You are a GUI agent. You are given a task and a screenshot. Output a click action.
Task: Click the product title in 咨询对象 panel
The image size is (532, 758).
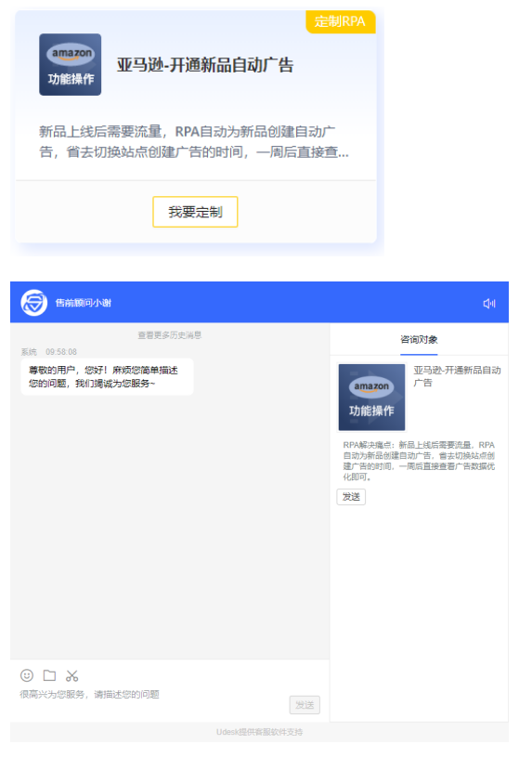(457, 376)
